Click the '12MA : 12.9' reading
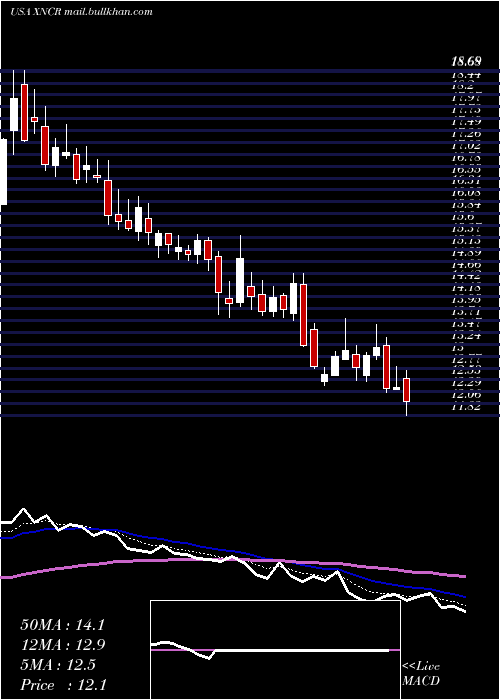The height and width of the screenshot is (700, 500). point(62,645)
